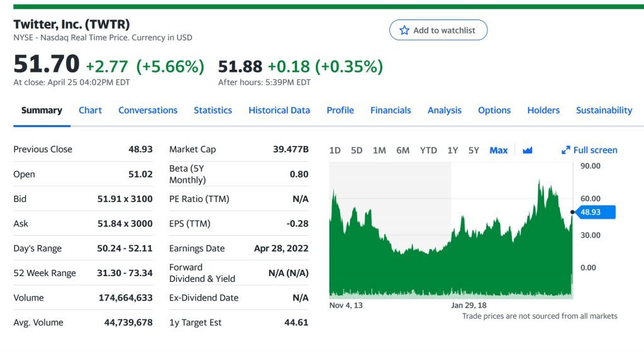Select the Max chart range

click(x=499, y=151)
